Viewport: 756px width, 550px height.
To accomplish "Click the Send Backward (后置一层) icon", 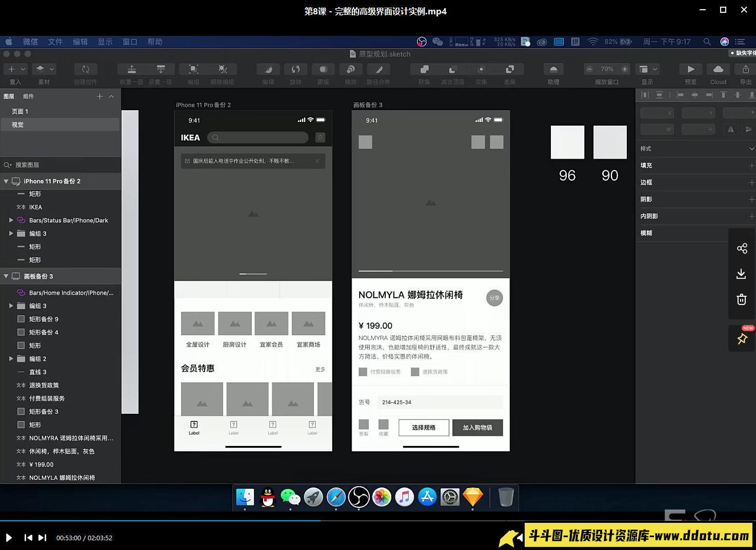I will coord(161,69).
